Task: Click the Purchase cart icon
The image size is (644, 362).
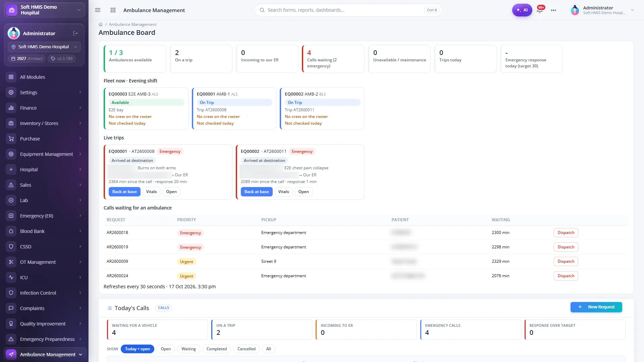Action: click(11, 139)
